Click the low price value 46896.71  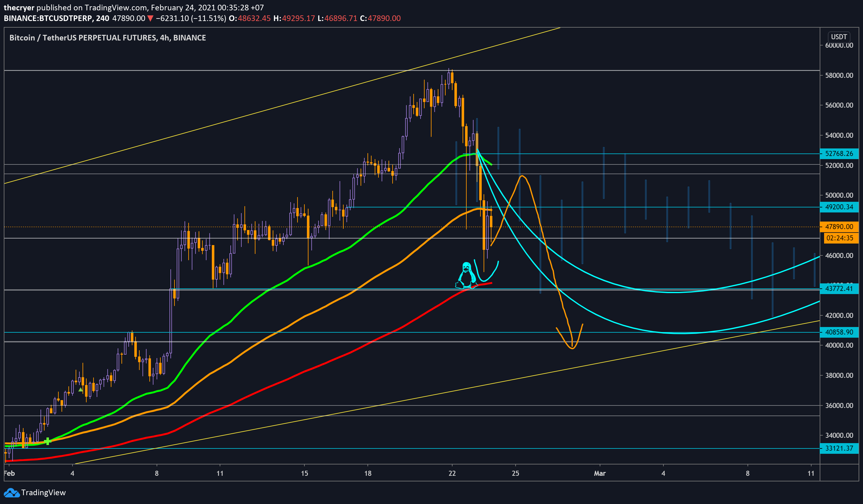(x=341, y=18)
